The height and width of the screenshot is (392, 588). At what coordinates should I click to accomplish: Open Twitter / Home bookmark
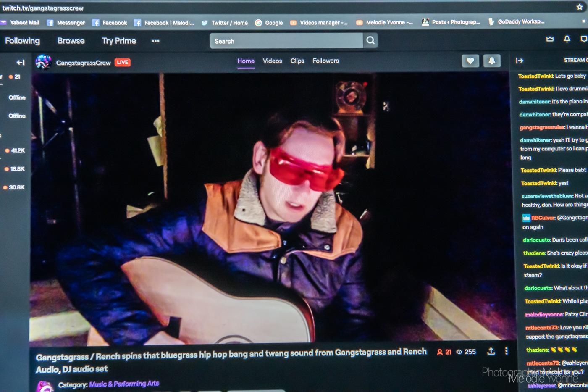click(x=225, y=23)
